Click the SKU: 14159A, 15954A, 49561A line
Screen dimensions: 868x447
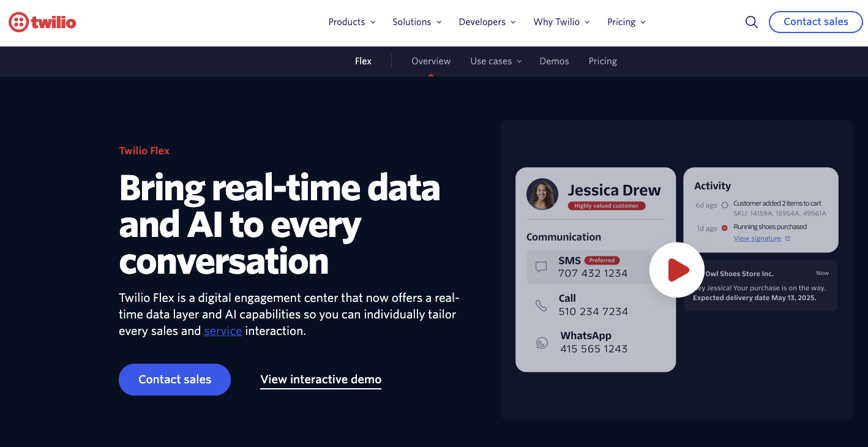780,214
